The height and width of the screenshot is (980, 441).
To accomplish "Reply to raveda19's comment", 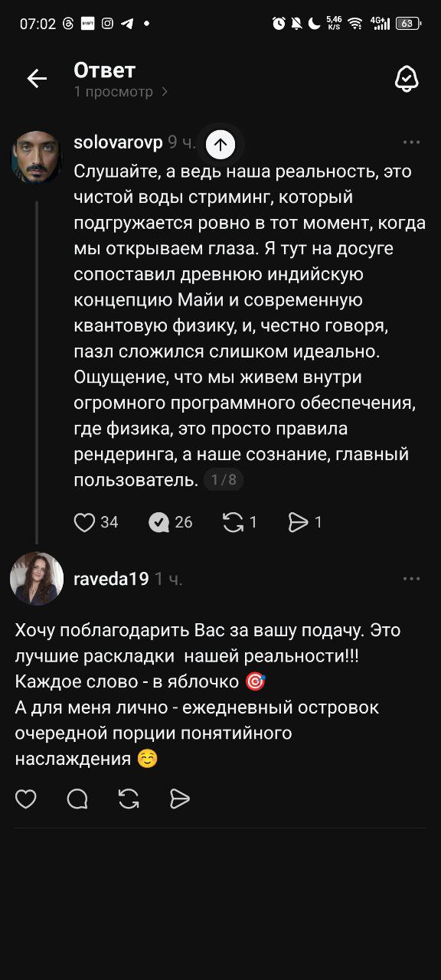I will 77,799.
